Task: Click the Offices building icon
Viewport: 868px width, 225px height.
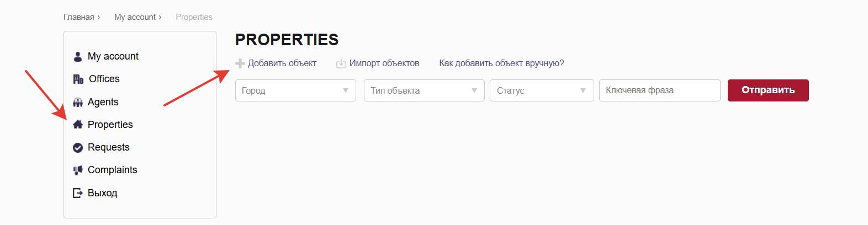Action: [x=78, y=79]
